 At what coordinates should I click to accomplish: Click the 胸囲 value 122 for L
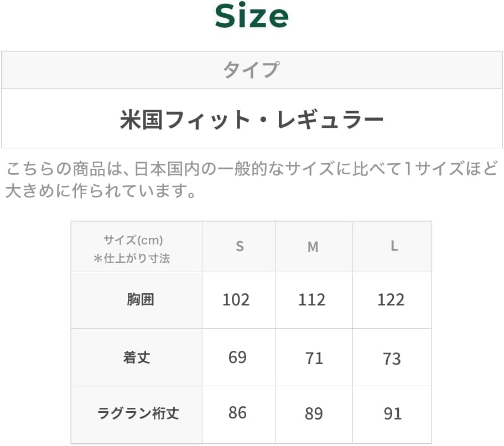tap(391, 300)
